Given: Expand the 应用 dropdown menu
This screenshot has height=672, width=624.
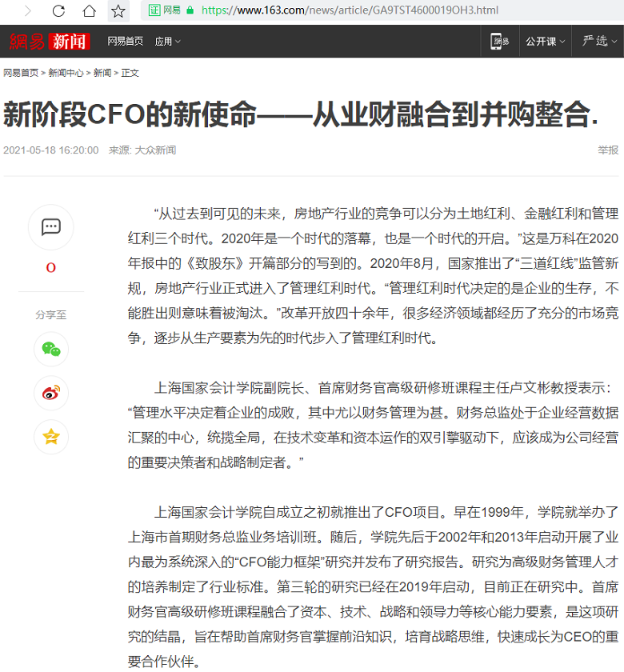Looking at the screenshot, I should click(167, 42).
